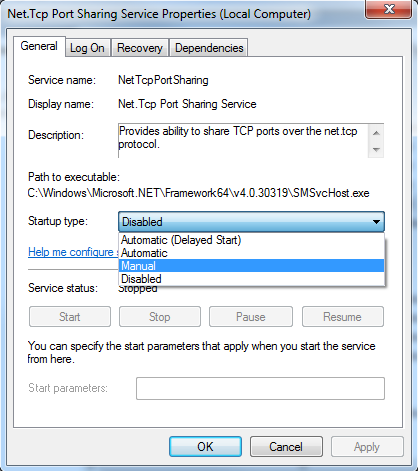Dismiss the dialog with Cancel
Screen dimensions: 418x471
click(x=286, y=447)
